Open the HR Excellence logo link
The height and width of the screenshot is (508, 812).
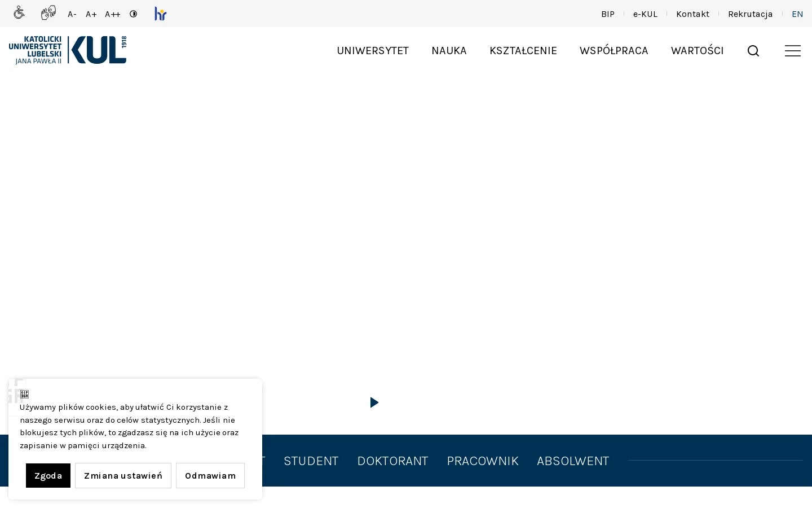161,14
